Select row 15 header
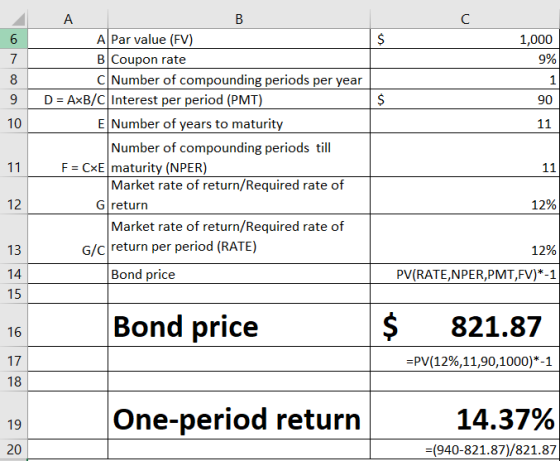Viewport: 560px width, 461px height. click(14, 294)
